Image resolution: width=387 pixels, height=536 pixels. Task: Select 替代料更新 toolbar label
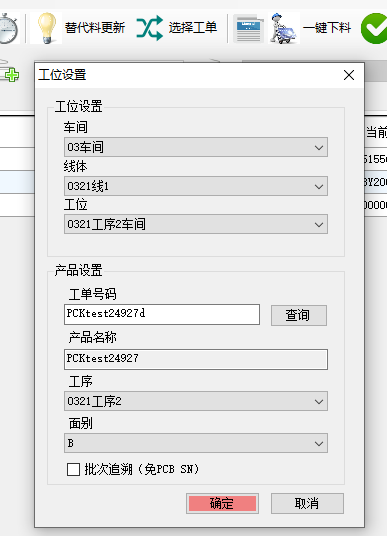pos(95,28)
